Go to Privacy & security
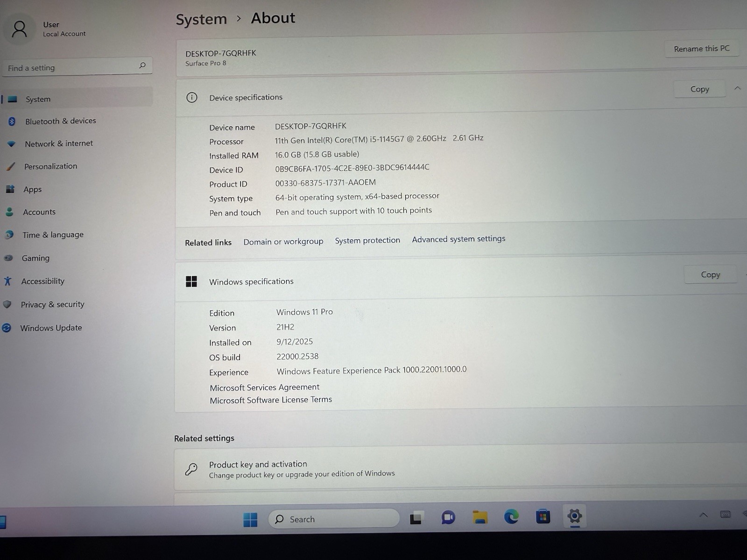747x560 pixels. coord(52,304)
